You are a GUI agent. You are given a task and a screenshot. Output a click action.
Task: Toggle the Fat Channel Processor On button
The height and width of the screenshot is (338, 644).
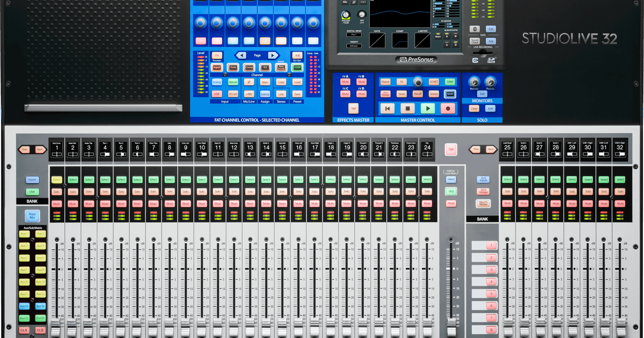pyautogui.click(x=217, y=55)
